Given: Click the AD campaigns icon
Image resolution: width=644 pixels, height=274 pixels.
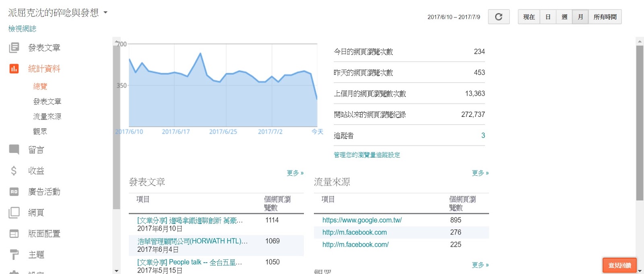Looking at the screenshot, I should [x=14, y=192].
